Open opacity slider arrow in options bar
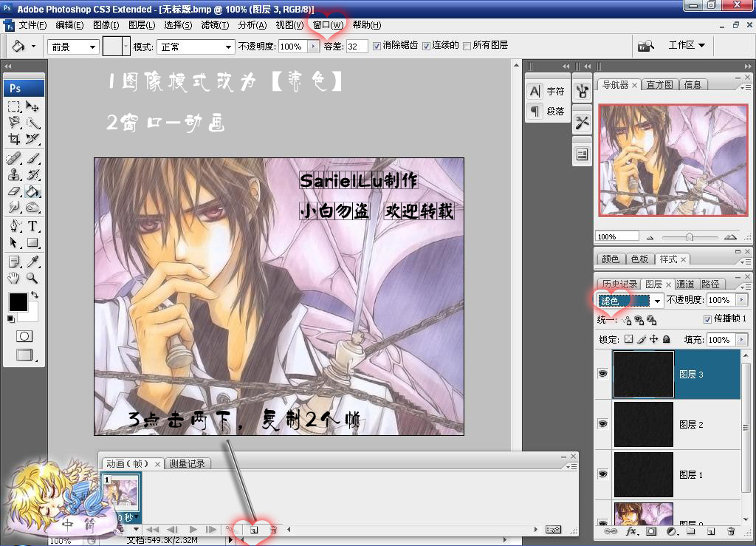756x546 pixels. [313, 47]
